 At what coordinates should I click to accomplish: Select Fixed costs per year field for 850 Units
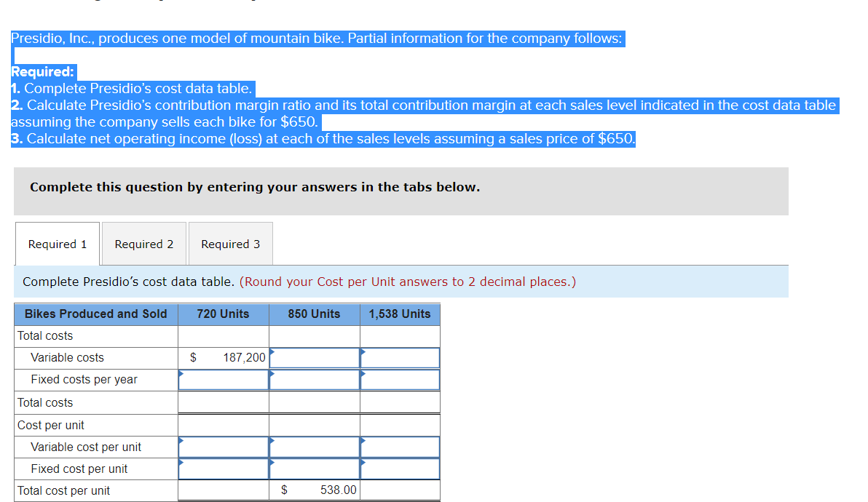pos(315,380)
